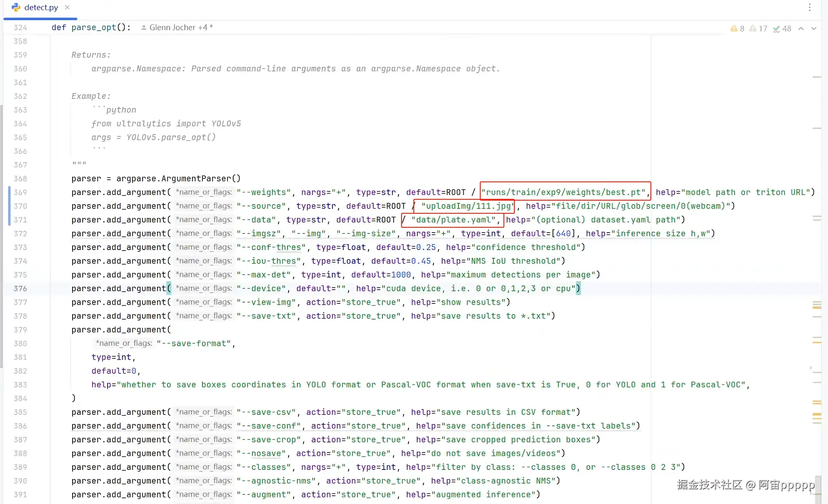
Task: Click the "--max-det" flag string
Action: click(x=264, y=275)
